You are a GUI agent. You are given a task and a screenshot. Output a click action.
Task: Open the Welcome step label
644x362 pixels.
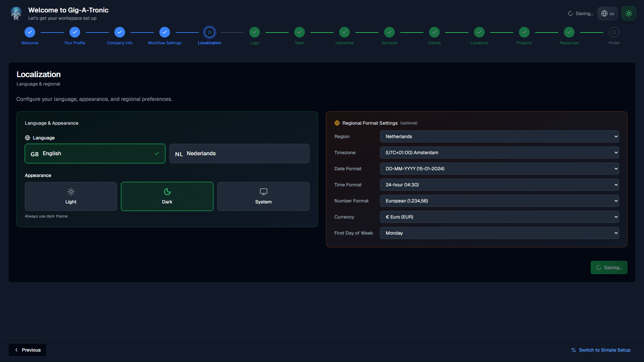30,43
